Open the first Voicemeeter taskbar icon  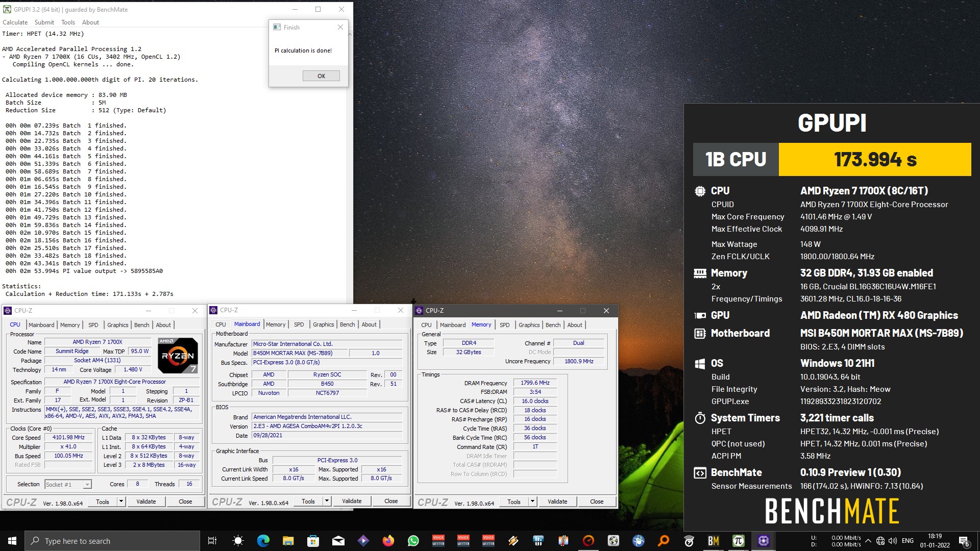[x=438, y=541]
